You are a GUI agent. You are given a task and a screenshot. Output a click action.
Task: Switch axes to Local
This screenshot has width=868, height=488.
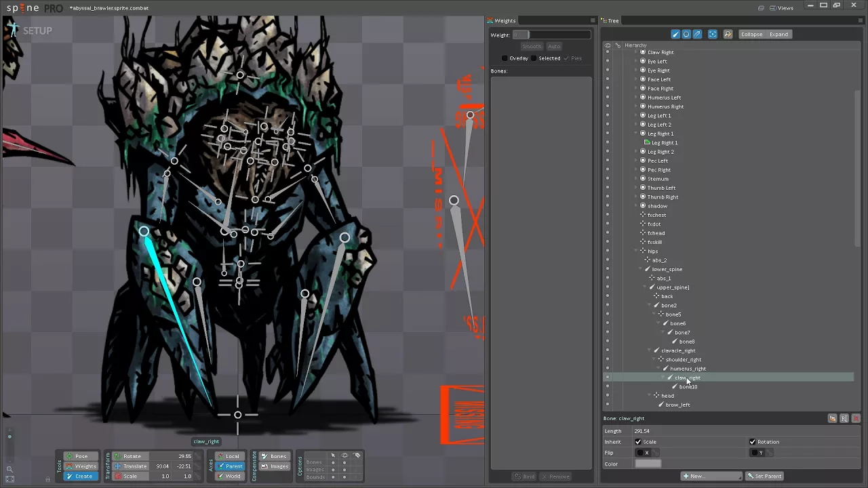[x=230, y=456]
